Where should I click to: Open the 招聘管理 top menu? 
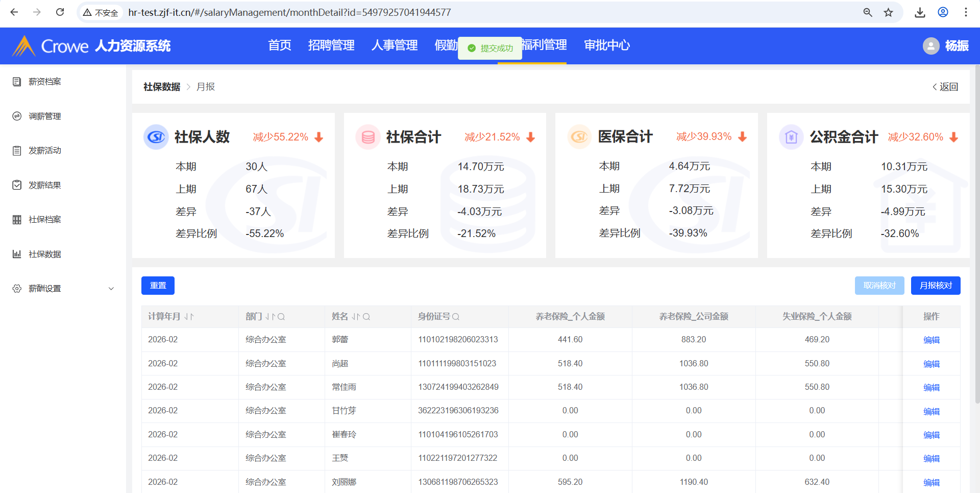coord(331,45)
